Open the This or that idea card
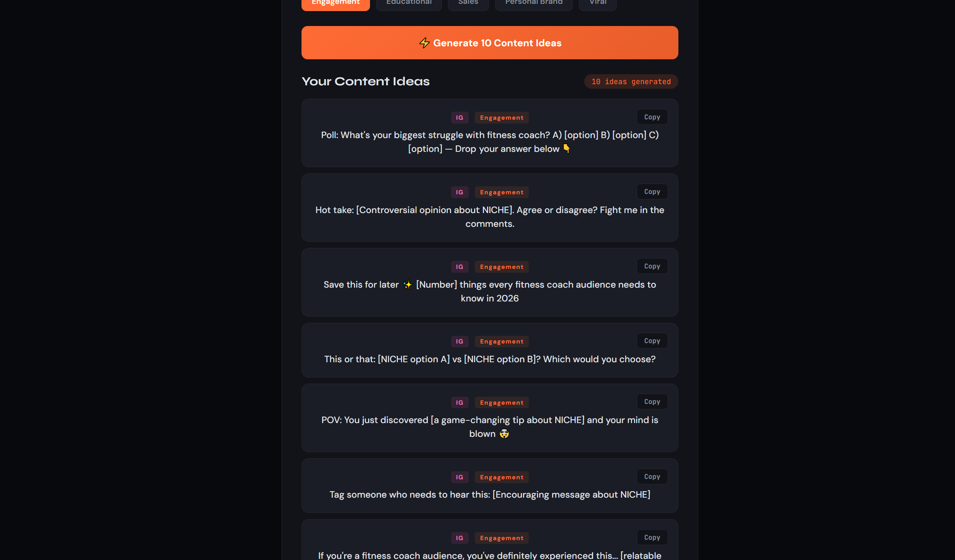The height and width of the screenshot is (560, 955). (489, 350)
